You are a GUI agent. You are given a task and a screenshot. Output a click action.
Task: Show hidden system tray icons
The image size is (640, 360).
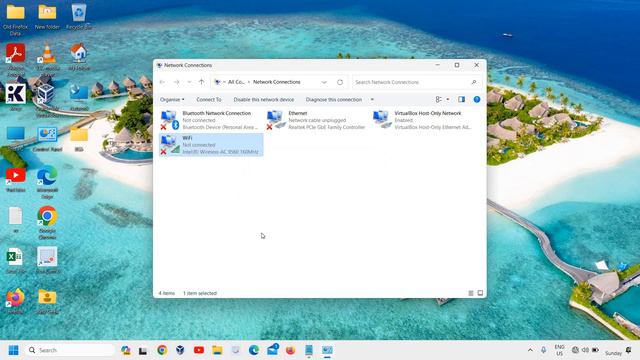click(530, 350)
